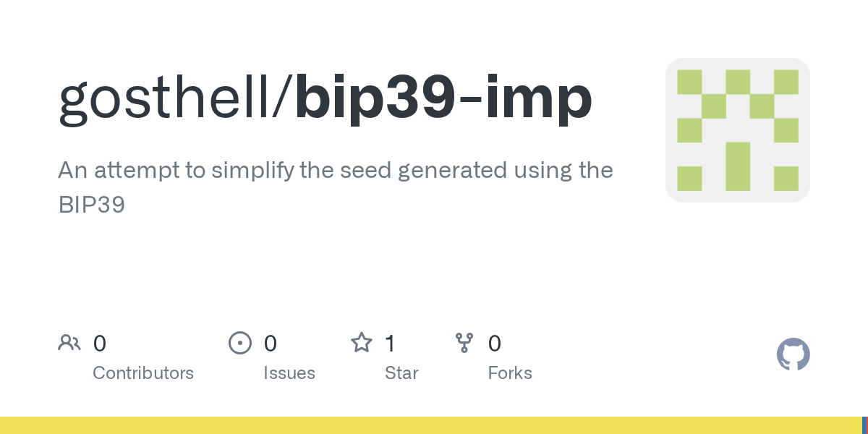Click the Star label text
Viewport: 868px width, 434px height.
click(401, 373)
